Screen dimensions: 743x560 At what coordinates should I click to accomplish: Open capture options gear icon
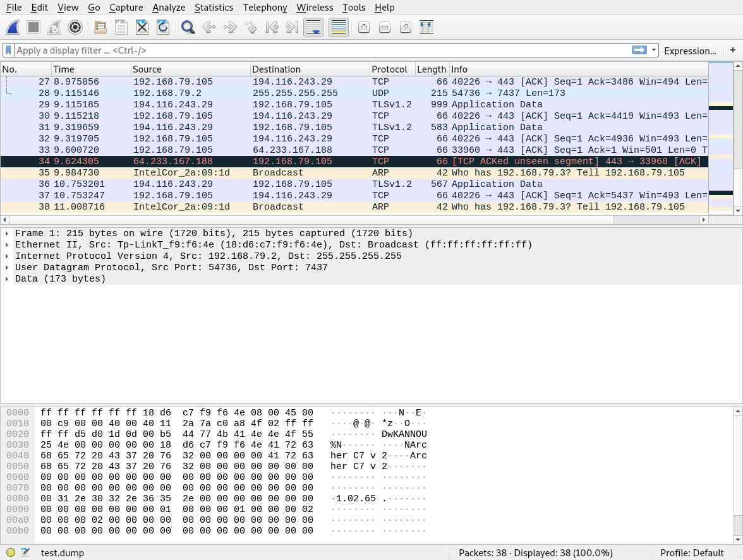coord(75,27)
